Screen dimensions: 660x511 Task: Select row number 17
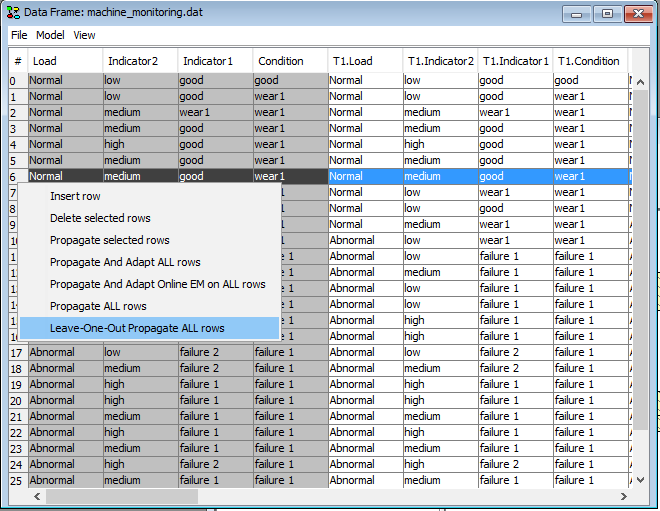pyautogui.click(x=19, y=352)
